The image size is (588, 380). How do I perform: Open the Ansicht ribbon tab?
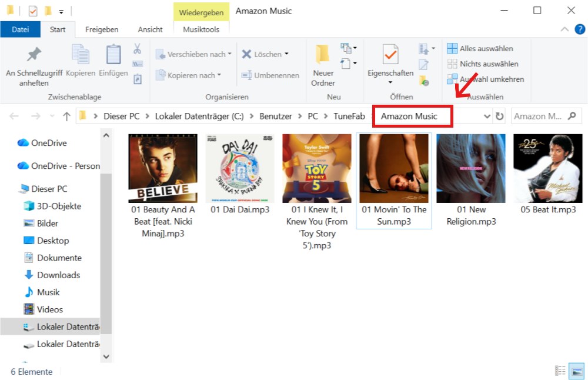coord(150,29)
